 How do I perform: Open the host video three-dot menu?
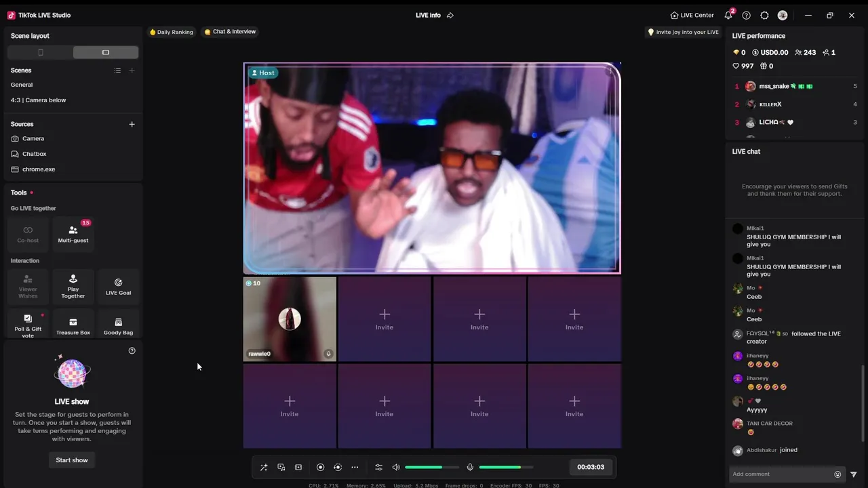(610, 71)
